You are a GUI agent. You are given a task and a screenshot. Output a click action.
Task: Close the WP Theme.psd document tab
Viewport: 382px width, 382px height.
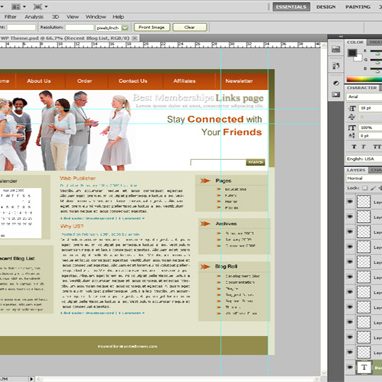(135, 38)
